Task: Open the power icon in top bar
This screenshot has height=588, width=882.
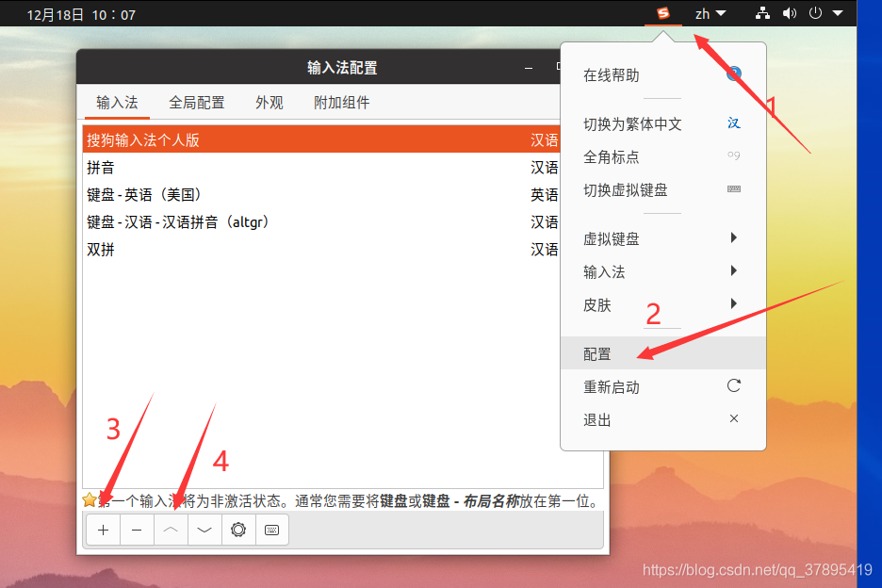Action: point(815,13)
